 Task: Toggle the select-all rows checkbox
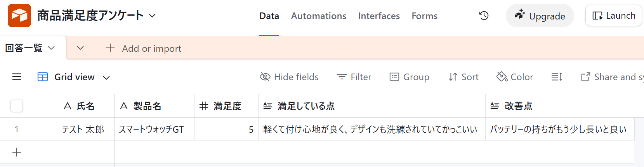point(17,106)
